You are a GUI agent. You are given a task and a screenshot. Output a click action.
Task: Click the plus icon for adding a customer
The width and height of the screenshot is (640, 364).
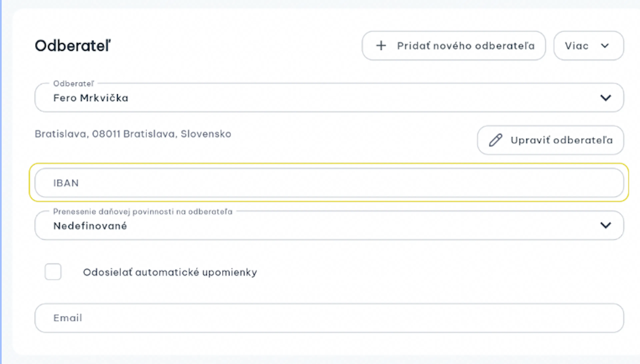tap(381, 46)
